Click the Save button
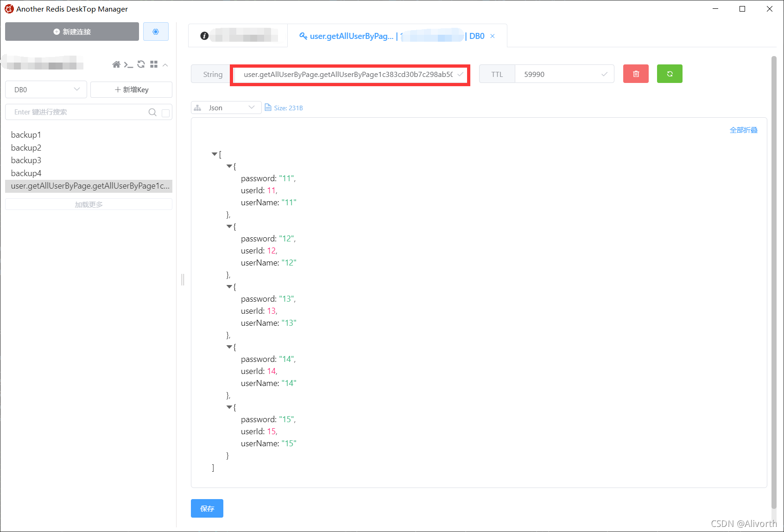This screenshot has width=784, height=532. coord(207,508)
